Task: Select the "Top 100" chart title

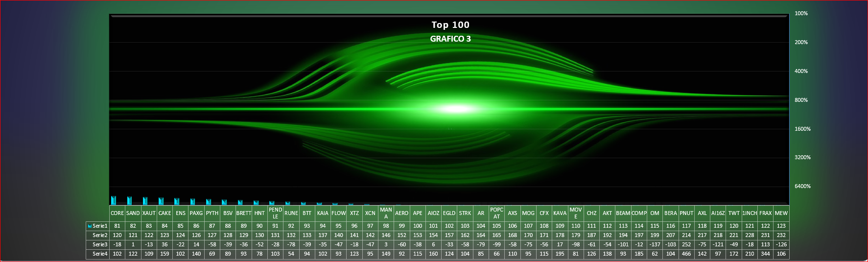Action: (x=450, y=25)
